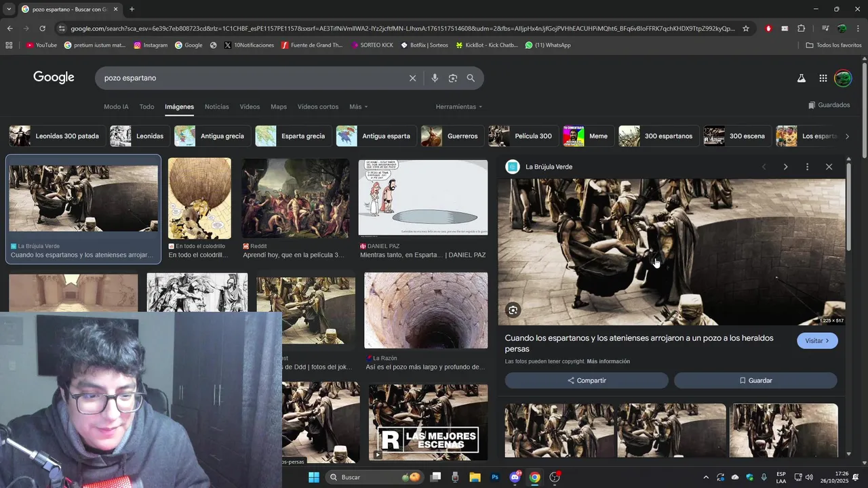The image size is (868, 488).
Task: Switch to the Noticias tab
Action: coord(217,106)
